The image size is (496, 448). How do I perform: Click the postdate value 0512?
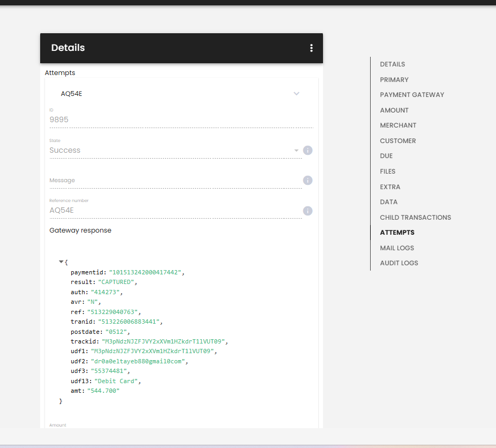click(116, 332)
